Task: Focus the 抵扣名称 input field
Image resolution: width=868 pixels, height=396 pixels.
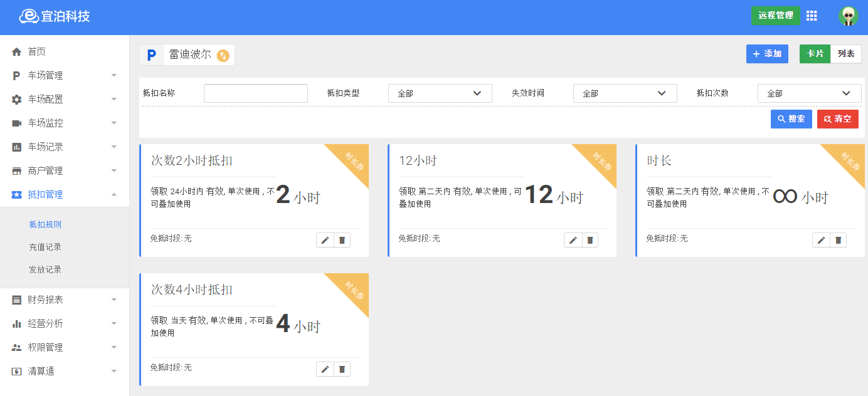Action: click(256, 93)
